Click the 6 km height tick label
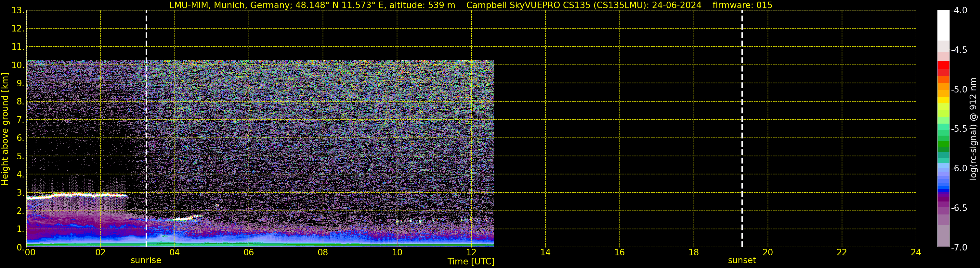The image size is (980, 268). (x=20, y=138)
